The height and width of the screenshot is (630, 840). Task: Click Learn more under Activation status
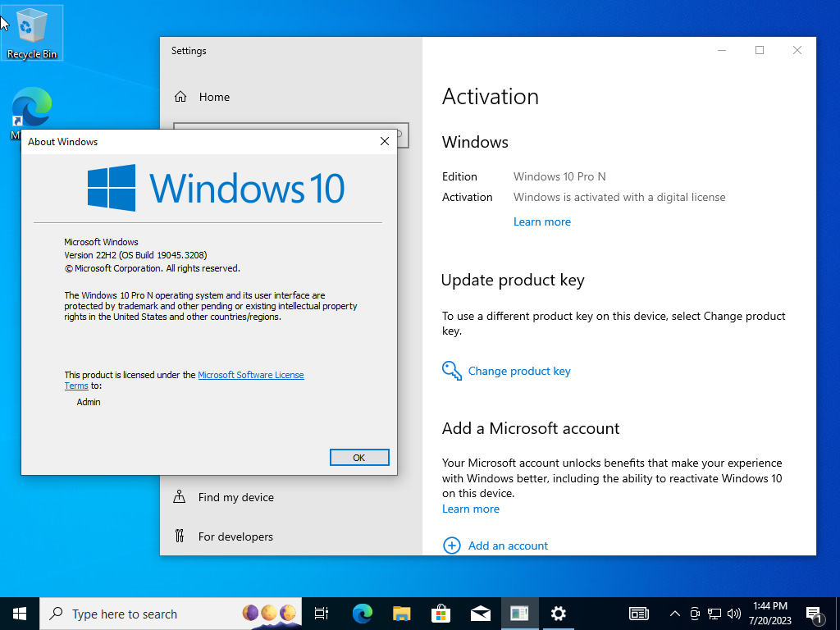pyautogui.click(x=542, y=221)
